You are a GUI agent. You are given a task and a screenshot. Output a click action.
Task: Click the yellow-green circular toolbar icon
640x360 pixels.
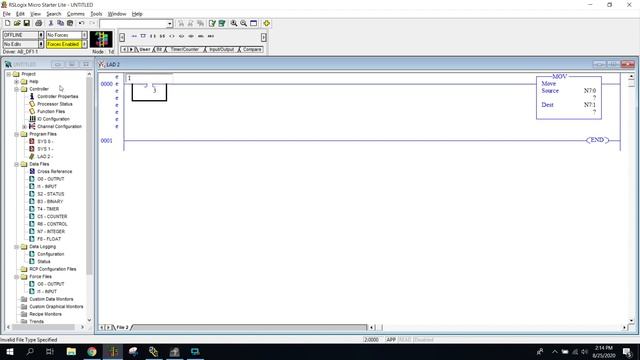coord(267,23)
